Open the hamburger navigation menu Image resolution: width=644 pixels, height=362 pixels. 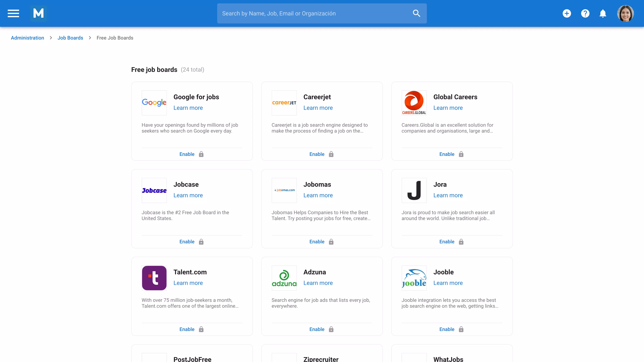[13, 13]
